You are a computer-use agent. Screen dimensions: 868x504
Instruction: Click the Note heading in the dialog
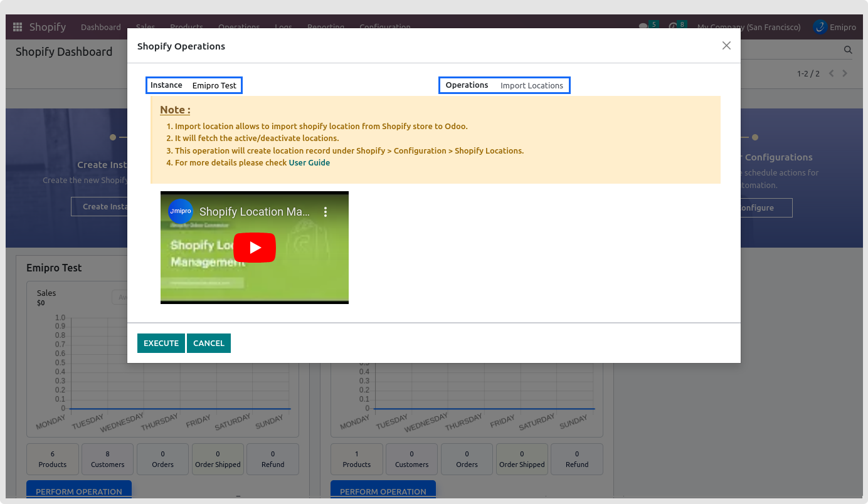(x=175, y=110)
